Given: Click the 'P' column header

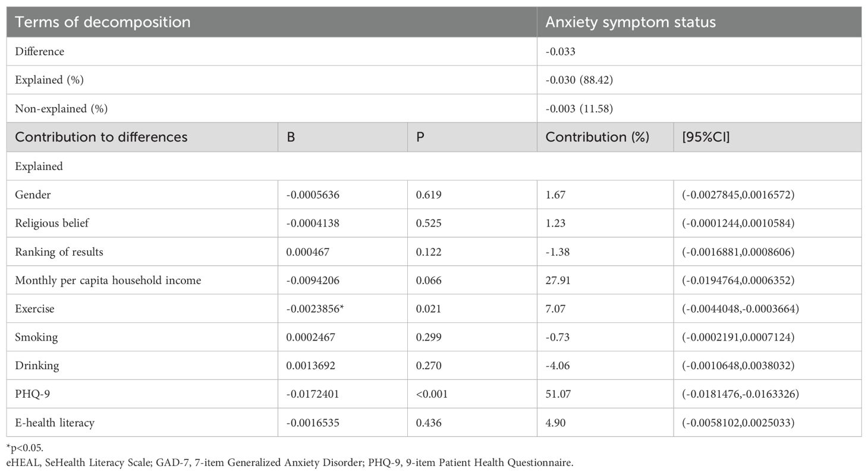Looking at the screenshot, I should tap(420, 137).
